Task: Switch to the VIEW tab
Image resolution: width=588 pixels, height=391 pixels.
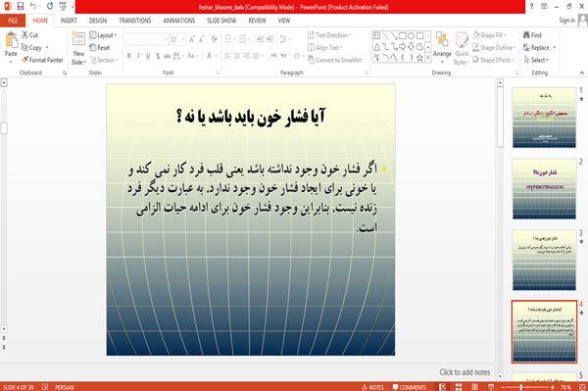Action: [284, 21]
